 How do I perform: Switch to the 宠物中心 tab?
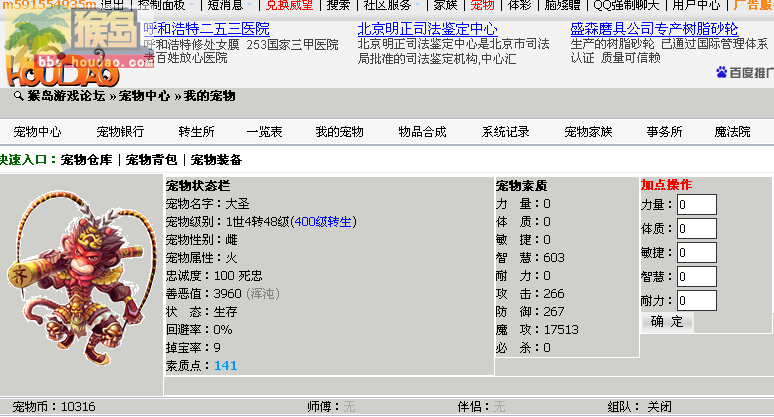(x=38, y=132)
